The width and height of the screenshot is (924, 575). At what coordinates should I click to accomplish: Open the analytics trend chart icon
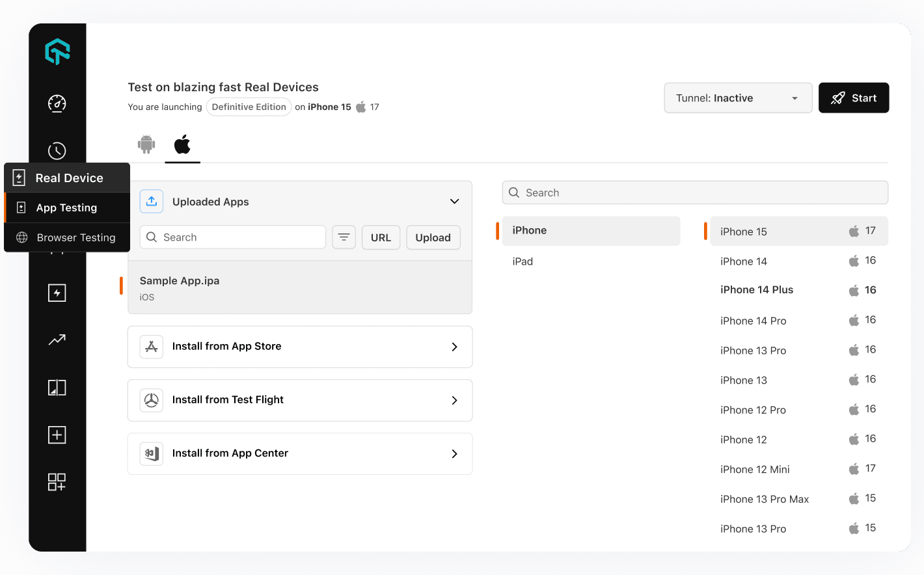click(57, 340)
